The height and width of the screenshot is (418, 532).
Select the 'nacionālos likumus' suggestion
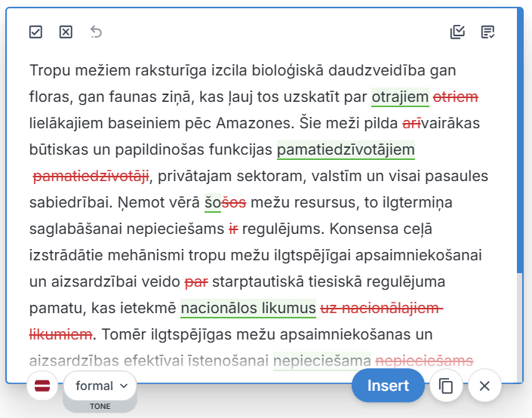[x=248, y=309]
